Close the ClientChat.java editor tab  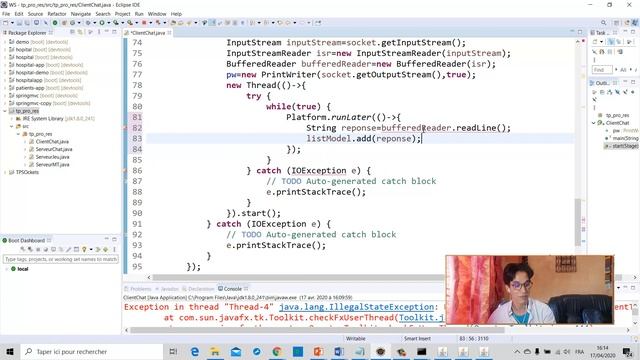[x=169, y=33]
